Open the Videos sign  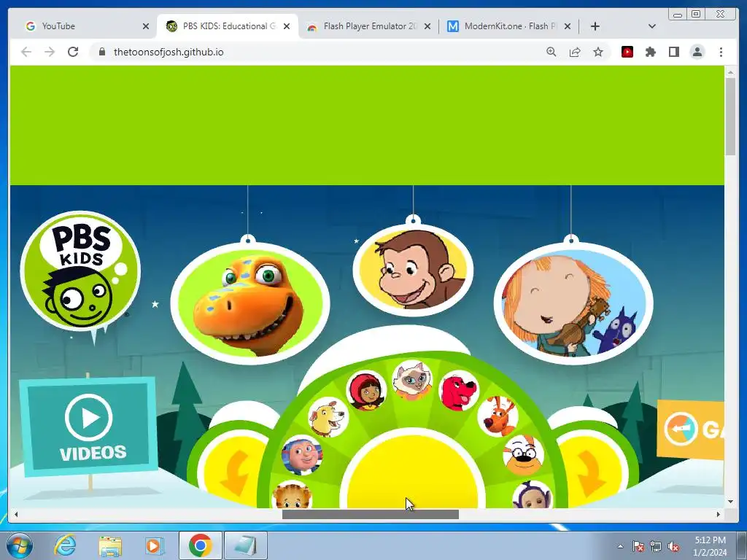[88, 427]
